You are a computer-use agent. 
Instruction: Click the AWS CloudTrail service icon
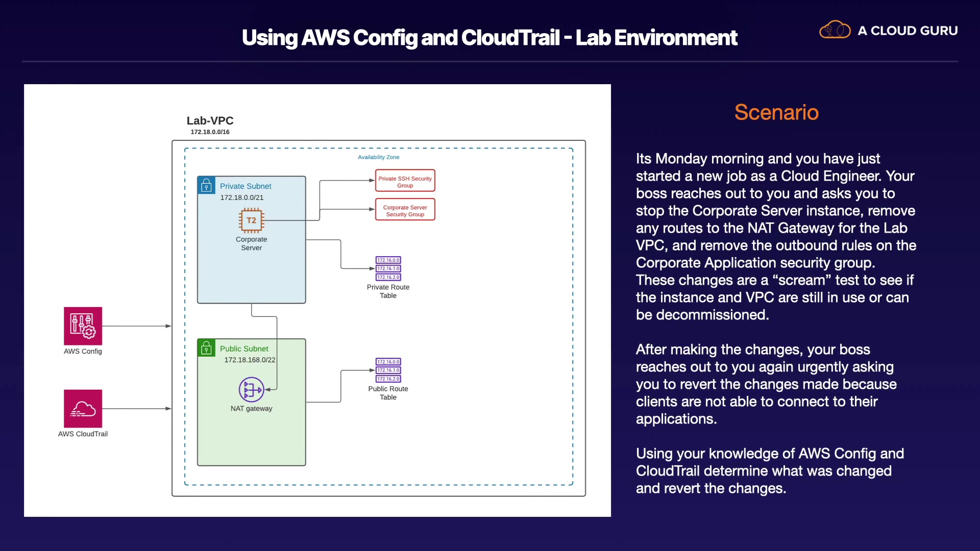(x=83, y=409)
